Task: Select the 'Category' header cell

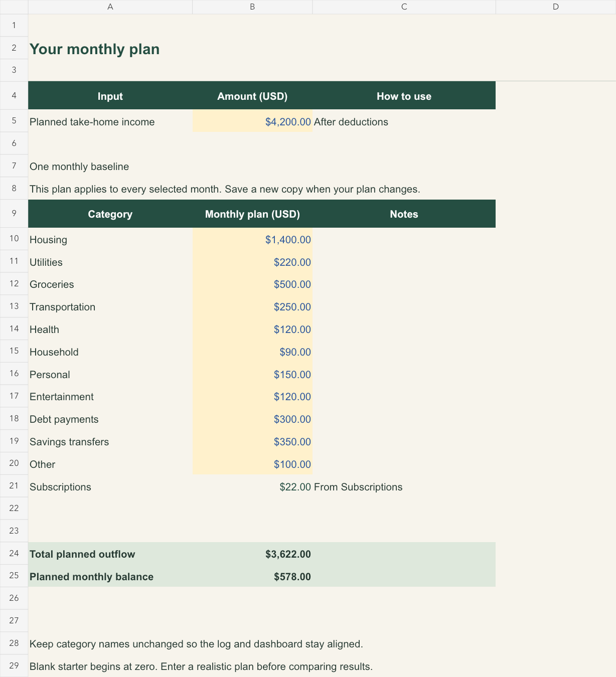Action: click(x=110, y=214)
